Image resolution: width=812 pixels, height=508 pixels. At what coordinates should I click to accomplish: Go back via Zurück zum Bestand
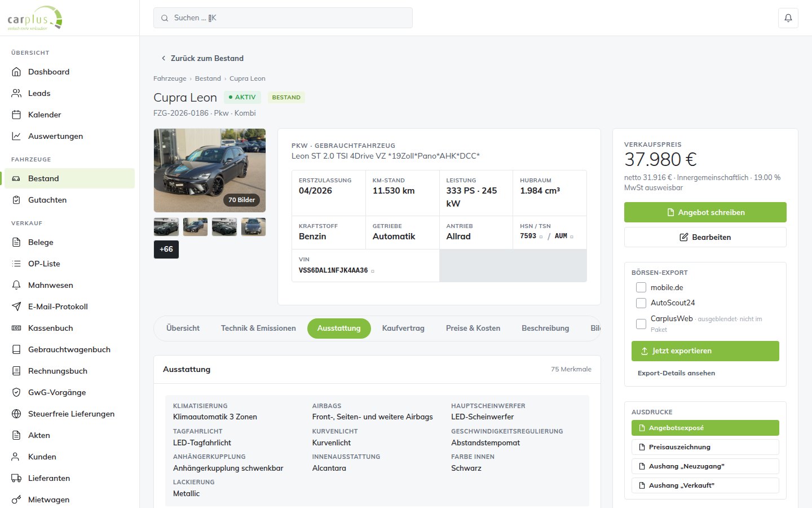202,58
